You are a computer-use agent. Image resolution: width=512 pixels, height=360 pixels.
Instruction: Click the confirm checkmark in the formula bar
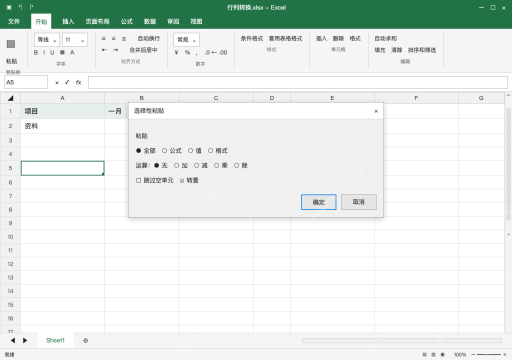pyautogui.click(x=67, y=82)
